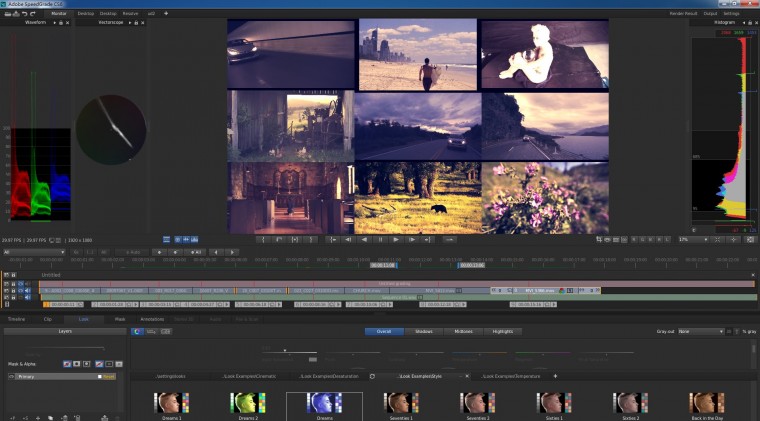The height and width of the screenshot is (421, 760).
Task: Toggle visibility of the Primary layer
Action: click(12, 376)
